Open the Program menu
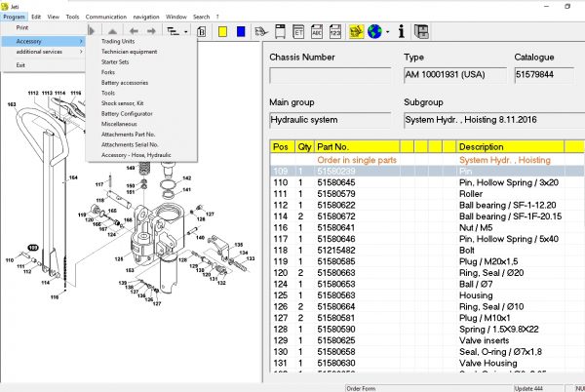Image resolution: width=585 pixels, height=392 pixels. click(15, 17)
